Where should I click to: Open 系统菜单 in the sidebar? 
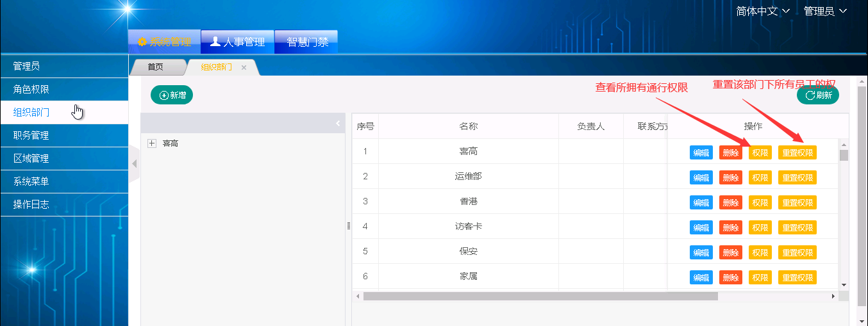click(64, 181)
